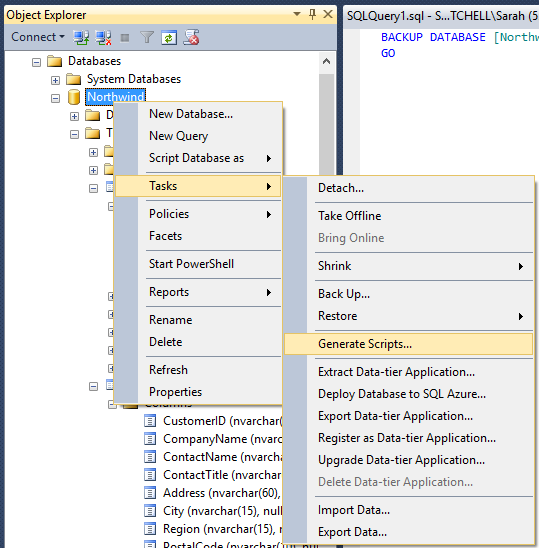Pin the Object Explorer panel
This screenshot has height=548, width=539.
point(312,15)
